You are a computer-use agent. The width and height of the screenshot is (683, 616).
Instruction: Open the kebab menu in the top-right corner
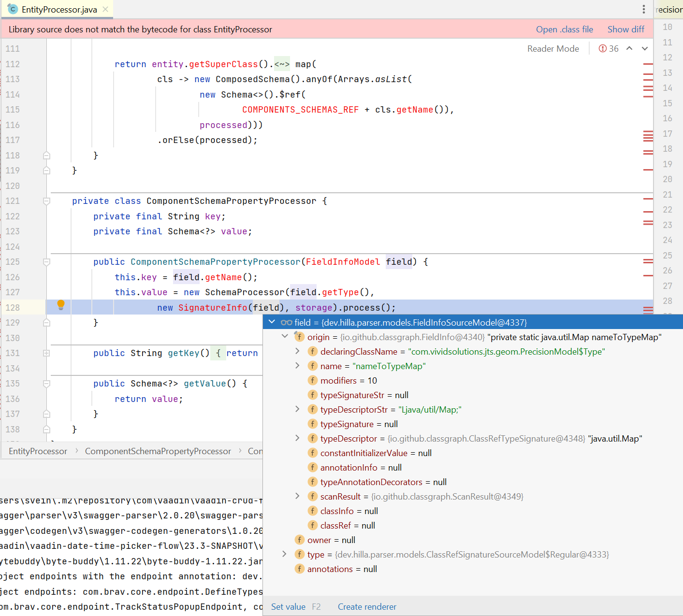point(643,10)
